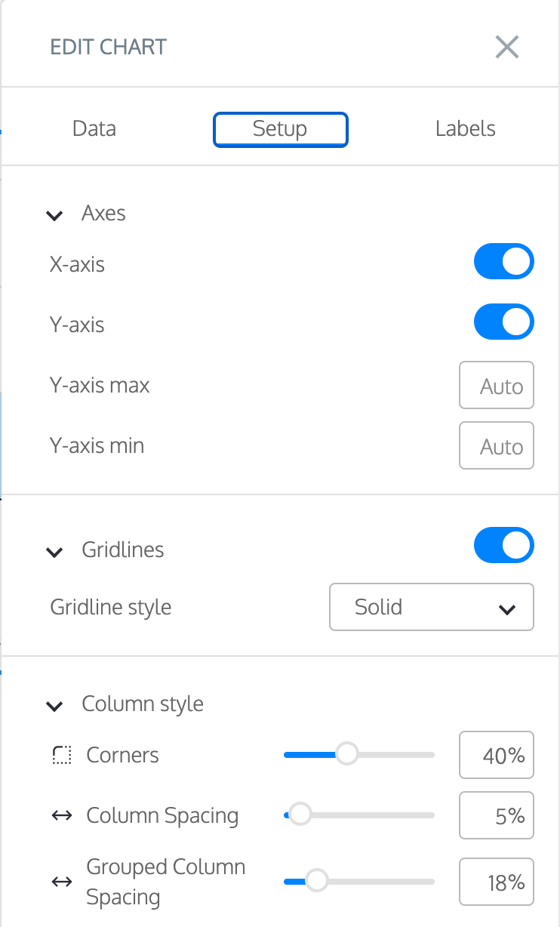The width and height of the screenshot is (560, 927).
Task: Switch to the Data tab
Action: click(94, 128)
